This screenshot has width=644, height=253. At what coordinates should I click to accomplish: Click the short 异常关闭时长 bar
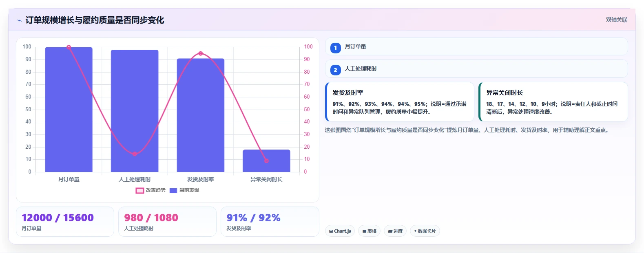click(x=266, y=161)
